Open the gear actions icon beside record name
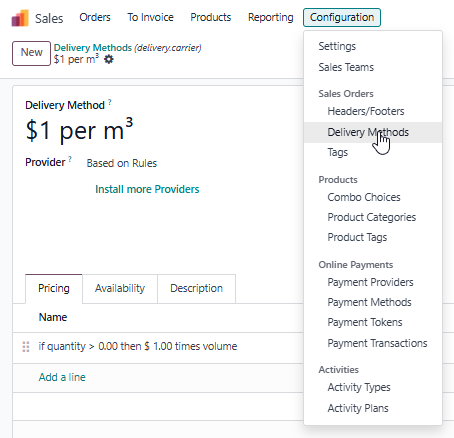 pos(109,60)
